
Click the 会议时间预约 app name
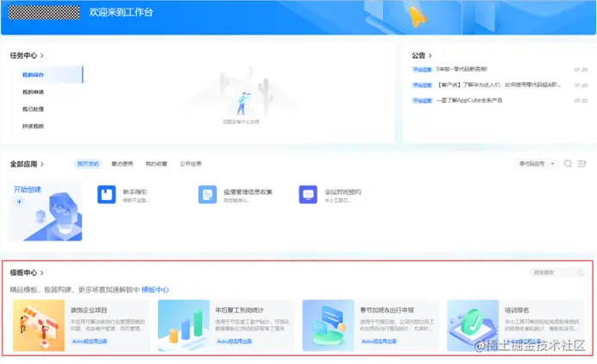(342, 191)
